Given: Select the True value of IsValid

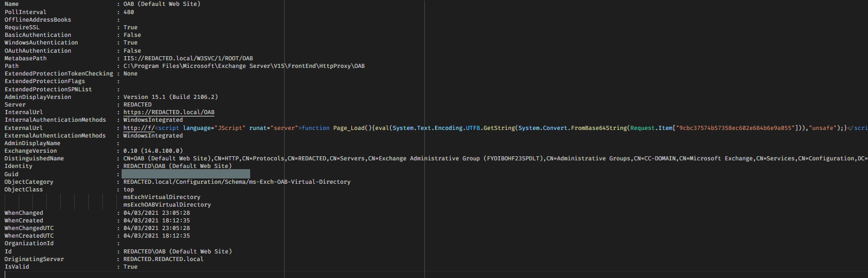Looking at the screenshot, I should 131,267.
